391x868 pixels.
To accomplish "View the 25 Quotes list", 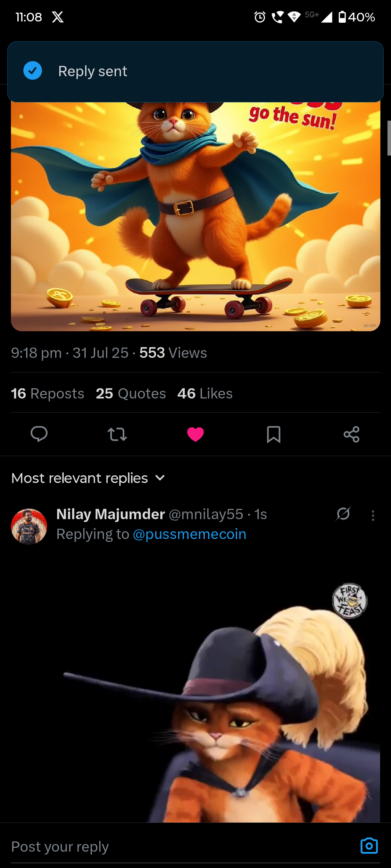I will 131,394.
